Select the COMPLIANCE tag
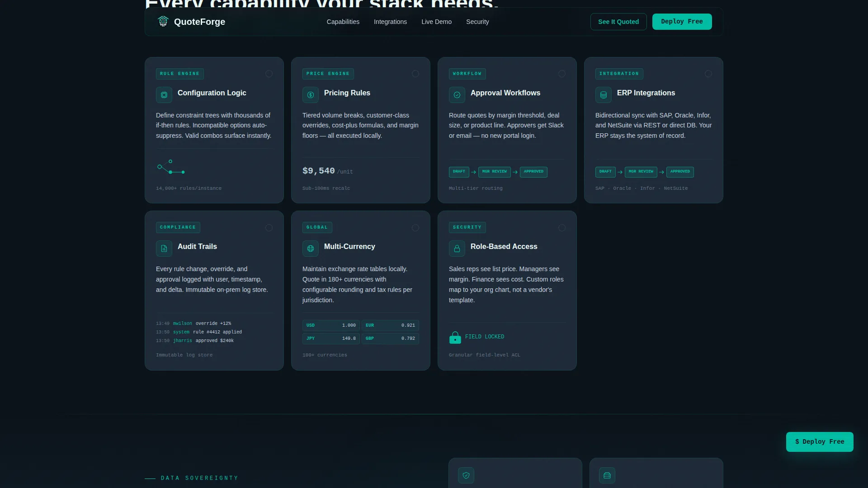The height and width of the screenshot is (488, 868). point(178,227)
